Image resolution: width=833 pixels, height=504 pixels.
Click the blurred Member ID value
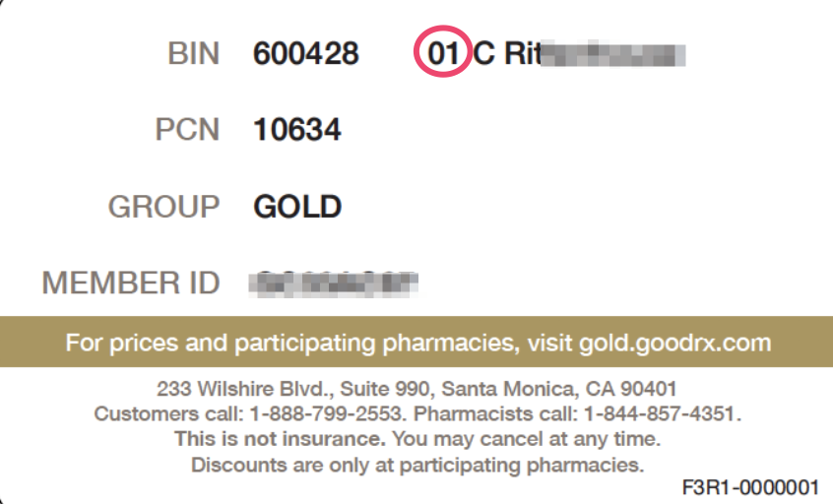pos(333,283)
